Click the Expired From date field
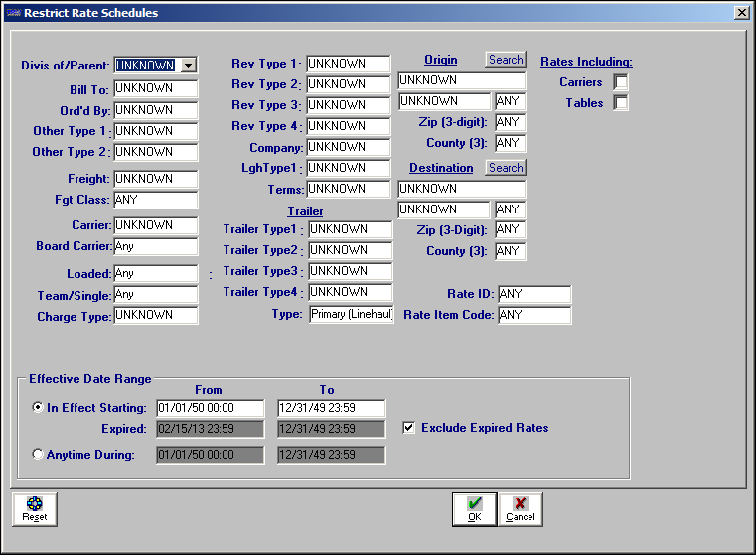Screen dimensions: 756x555 coord(211,429)
